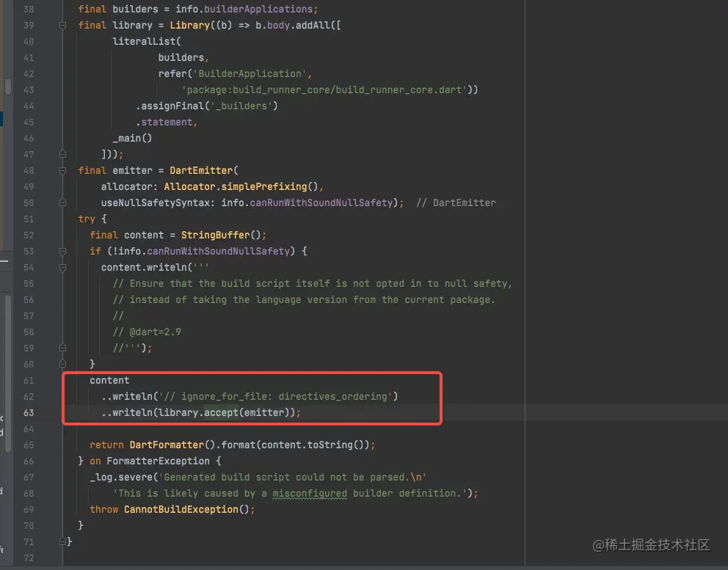Screen dimensions: 728x570
Task: Click 'useNullSafetySyntax:' on line 50
Action: click(158, 203)
